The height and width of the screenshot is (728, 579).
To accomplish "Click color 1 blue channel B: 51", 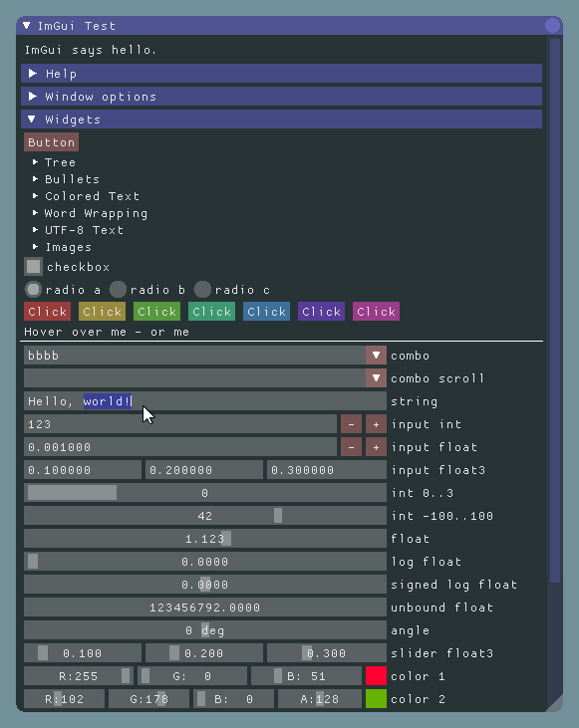I will [306, 675].
